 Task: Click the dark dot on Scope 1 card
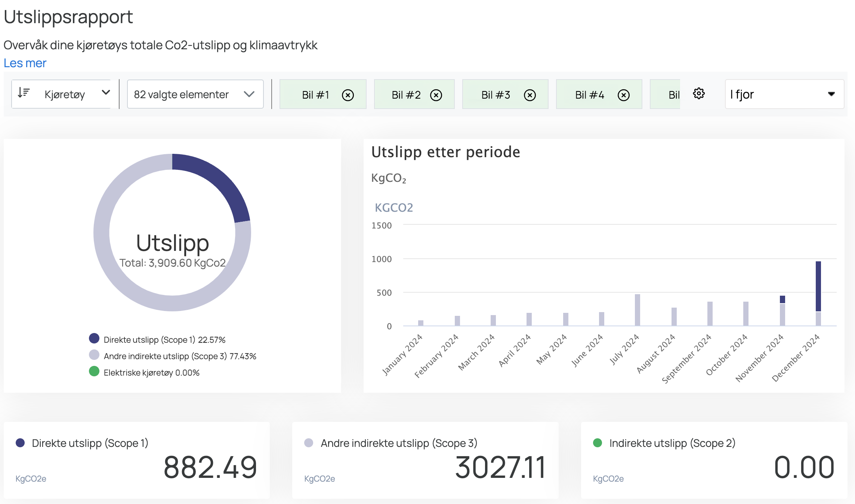(20, 443)
